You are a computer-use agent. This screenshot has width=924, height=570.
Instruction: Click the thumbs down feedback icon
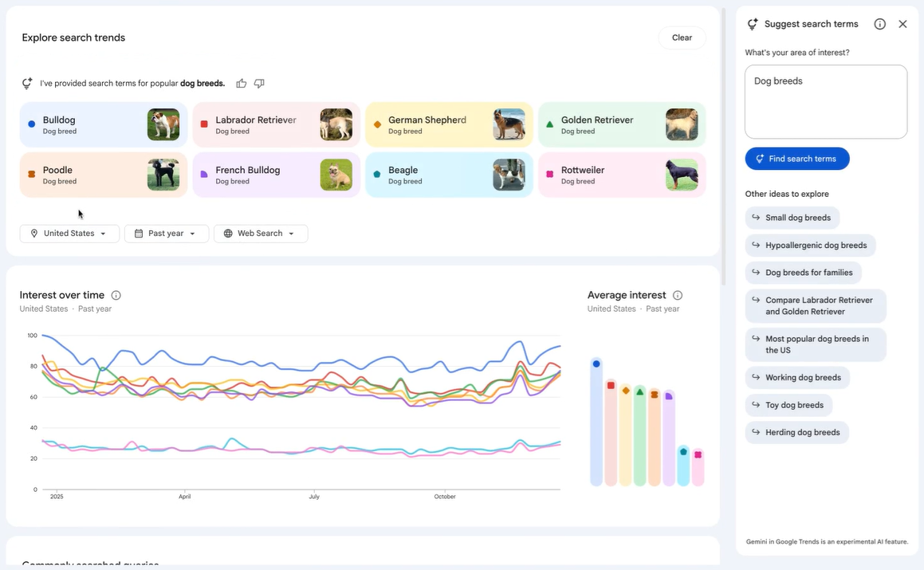(x=259, y=83)
